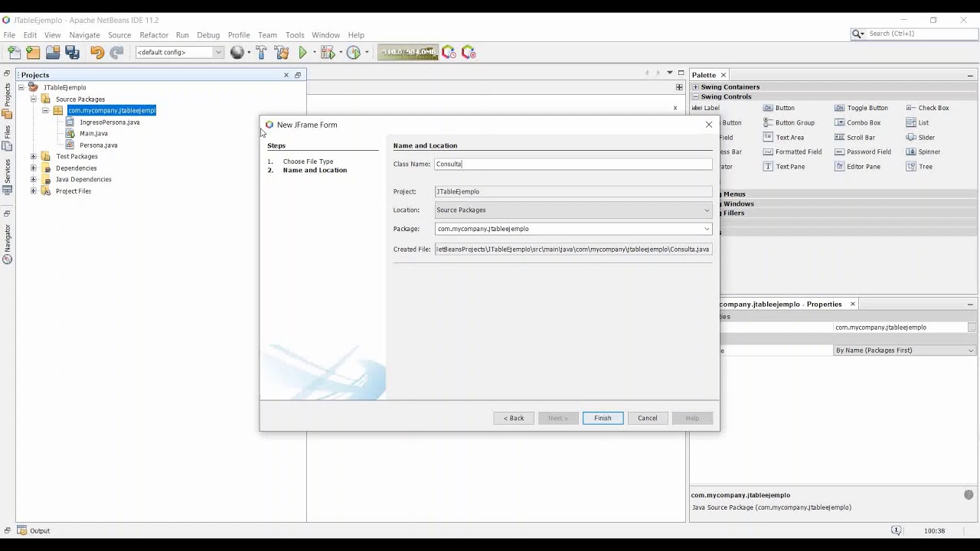Click the Clean and Build icon
The image size is (980, 551).
[282, 52]
